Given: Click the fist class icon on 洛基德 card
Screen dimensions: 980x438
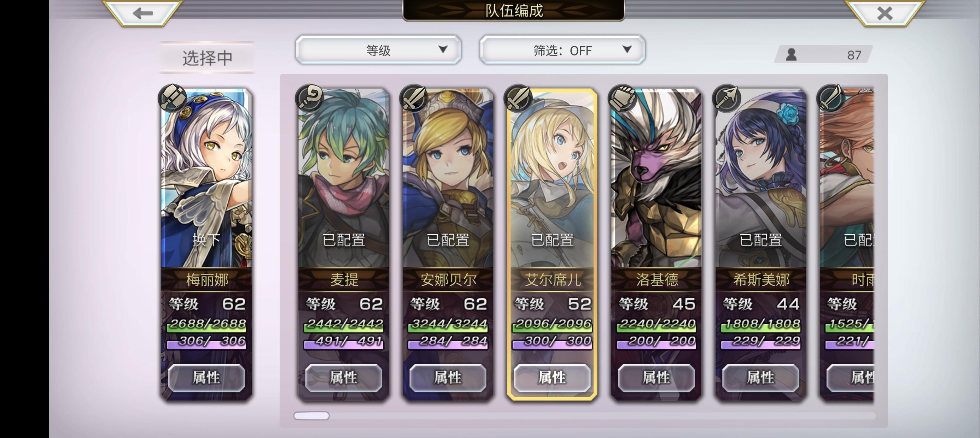Looking at the screenshot, I should pos(622,98).
